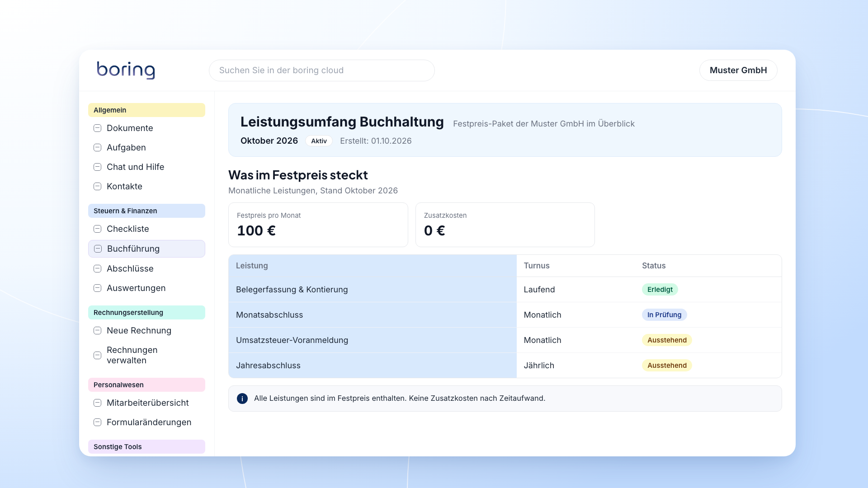This screenshot has height=488, width=868.
Task: Focus the boring cloud search field
Action: (322, 70)
